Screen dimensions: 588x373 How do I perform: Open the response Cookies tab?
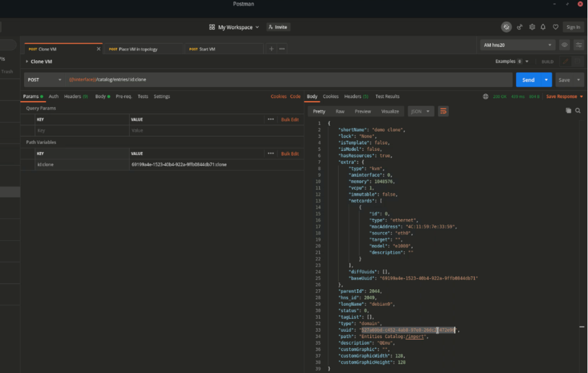tap(331, 96)
